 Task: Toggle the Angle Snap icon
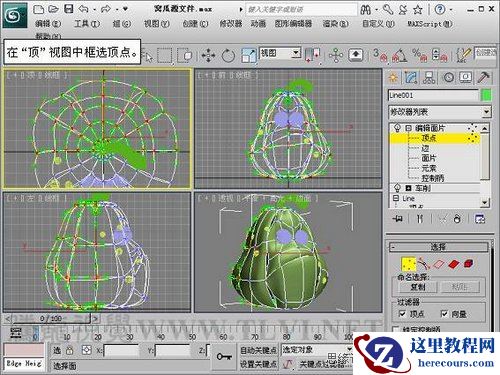pos(400,55)
